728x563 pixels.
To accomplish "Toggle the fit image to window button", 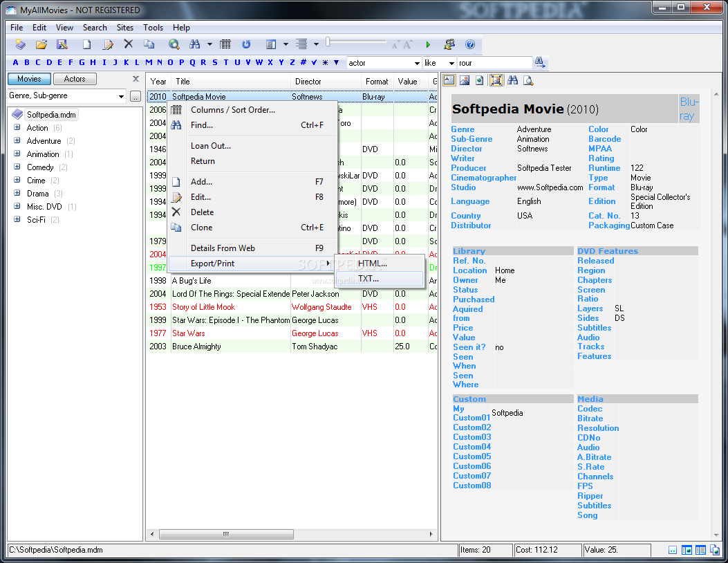I will coord(496,80).
